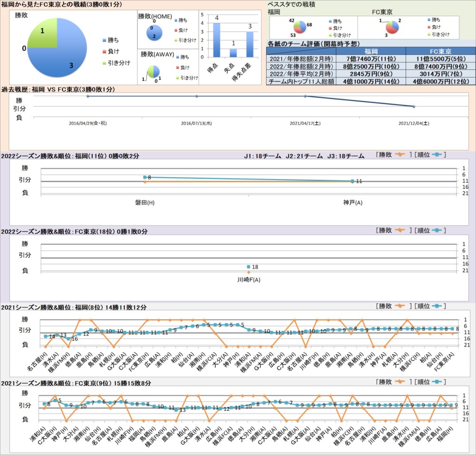
Task: Click the 福岡(A) label in the 2021 FC東京 chart
Action: point(137,435)
